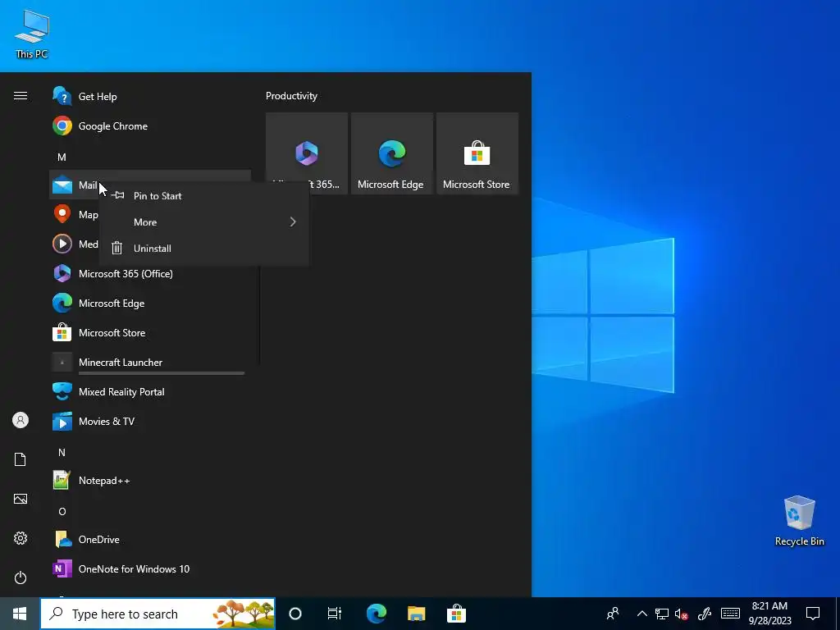Viewport: 840px width, 630px height.
Task: Select Recycle Bin desktop icon
Action: pyautogui.click(x=799, y=521)
